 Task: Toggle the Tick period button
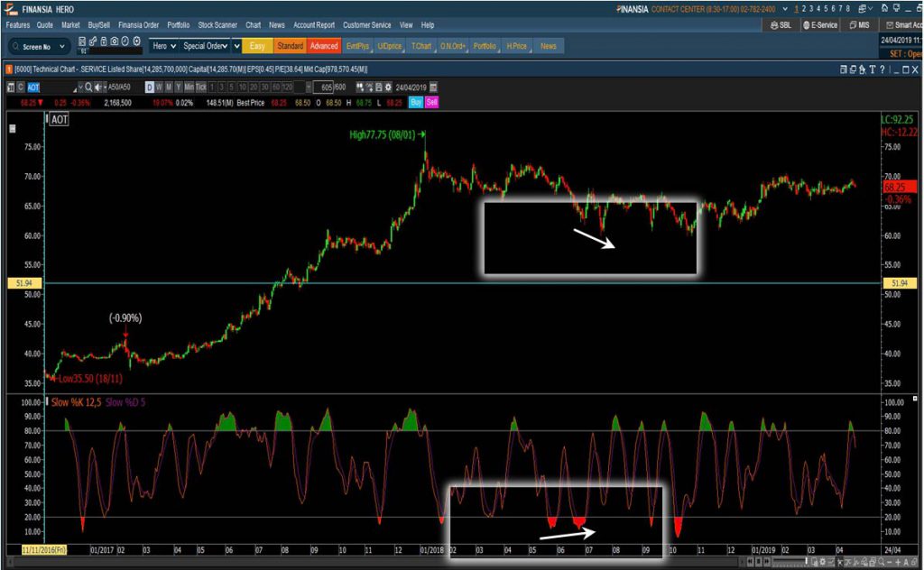[x=199, y=87]
